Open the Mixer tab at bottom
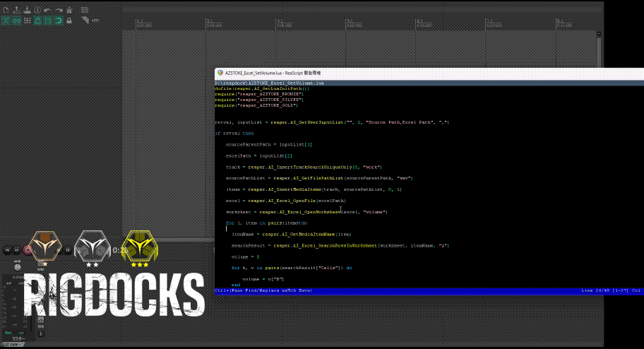This screenshot has height=349, width=644. [x=13, y=345]
